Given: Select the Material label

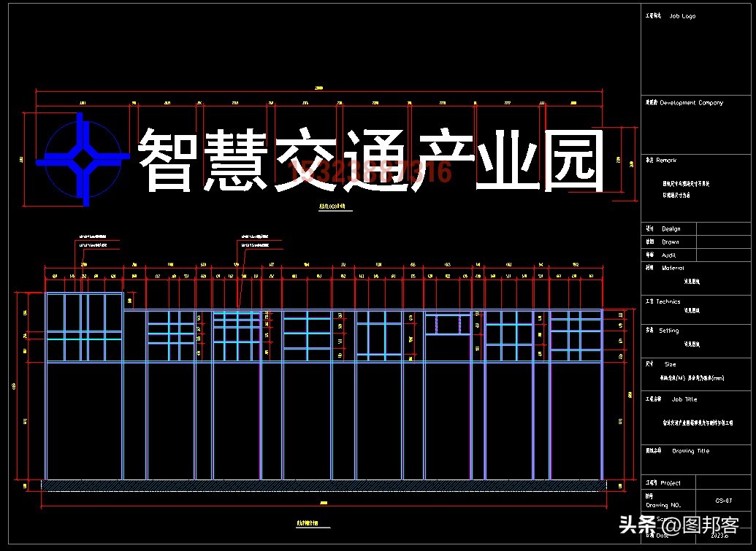Looking at the screenshot, I should pyautogui.click(x=672, y=268).
